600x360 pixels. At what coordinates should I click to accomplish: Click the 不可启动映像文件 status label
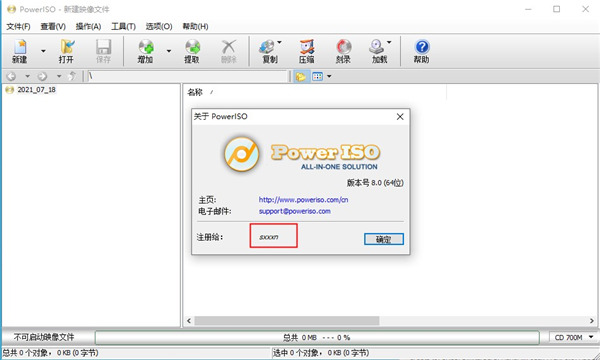coord(44,337)
